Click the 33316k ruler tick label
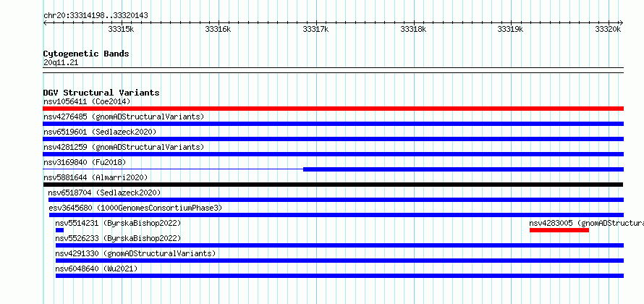The height and width of the screenshot is (304, 644). click(219, 29)
